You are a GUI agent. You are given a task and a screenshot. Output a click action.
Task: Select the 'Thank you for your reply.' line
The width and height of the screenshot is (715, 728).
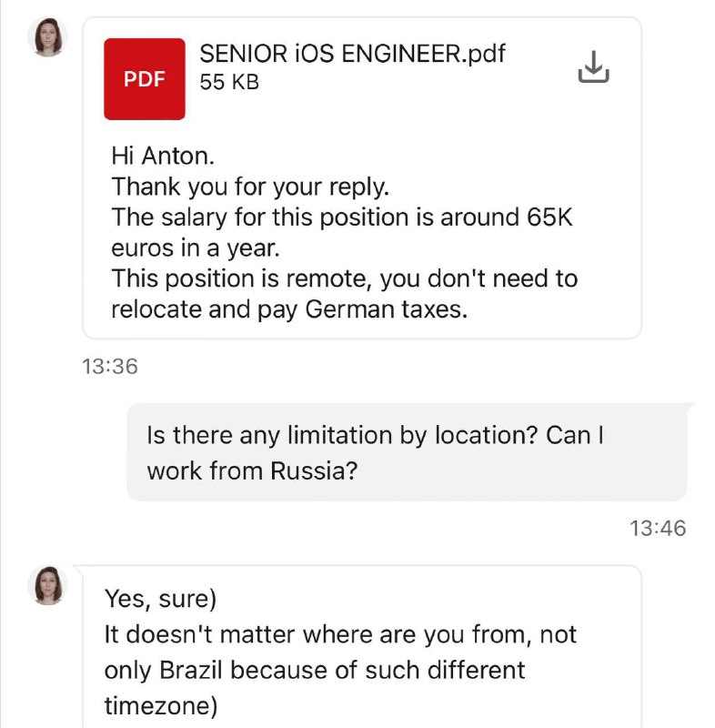tap(250, 187)
